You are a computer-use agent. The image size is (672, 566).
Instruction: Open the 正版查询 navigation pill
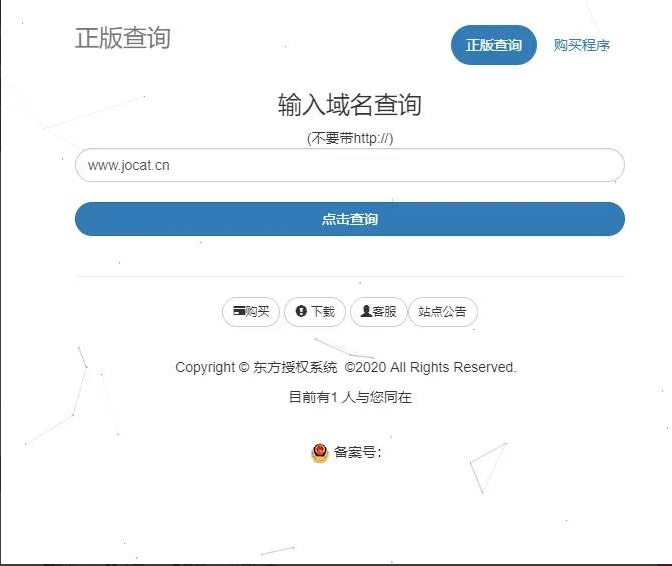click(494, 45)
